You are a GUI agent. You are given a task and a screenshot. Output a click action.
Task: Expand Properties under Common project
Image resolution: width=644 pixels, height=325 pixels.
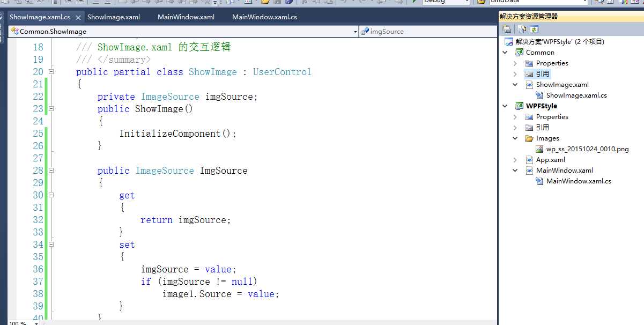515,63
